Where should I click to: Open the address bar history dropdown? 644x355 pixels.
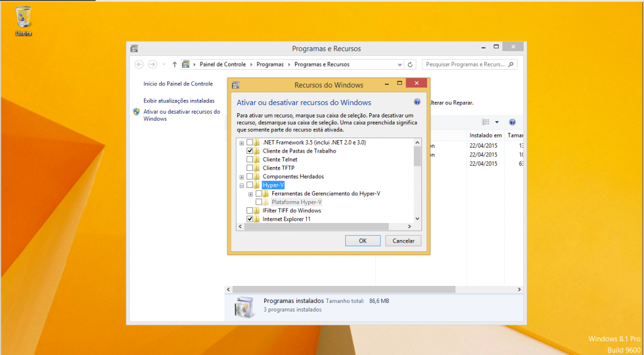400,65
